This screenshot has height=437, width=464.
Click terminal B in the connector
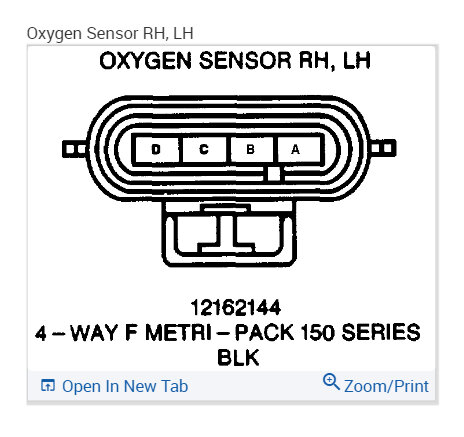click(250, 149)
